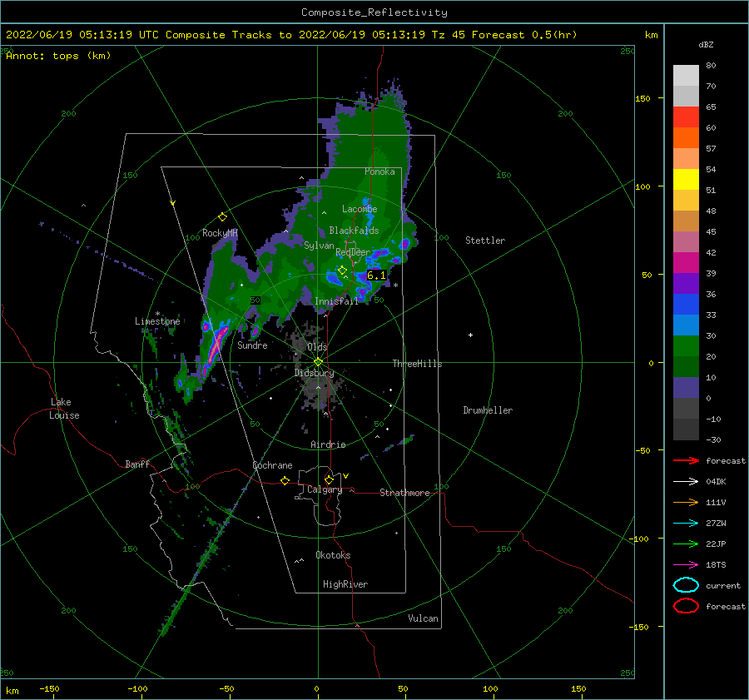Click the Sylvan town label
The image size is (749, 700).
[319, 246]
